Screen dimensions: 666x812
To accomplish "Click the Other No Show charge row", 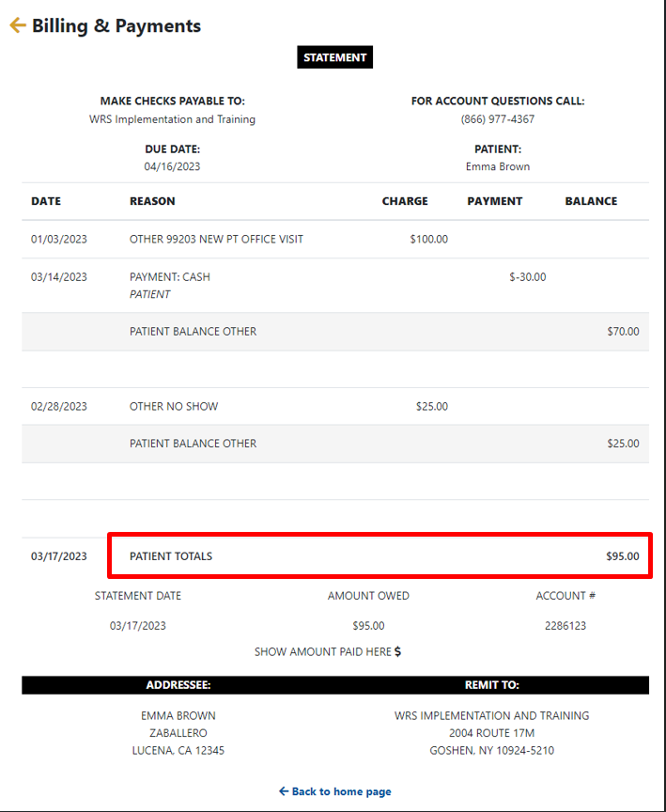I will [174, 407].
